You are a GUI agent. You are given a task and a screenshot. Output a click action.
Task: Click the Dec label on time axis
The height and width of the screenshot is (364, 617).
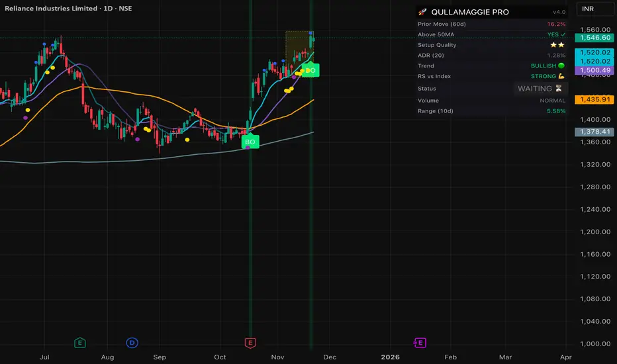click(x=330, y=357)
